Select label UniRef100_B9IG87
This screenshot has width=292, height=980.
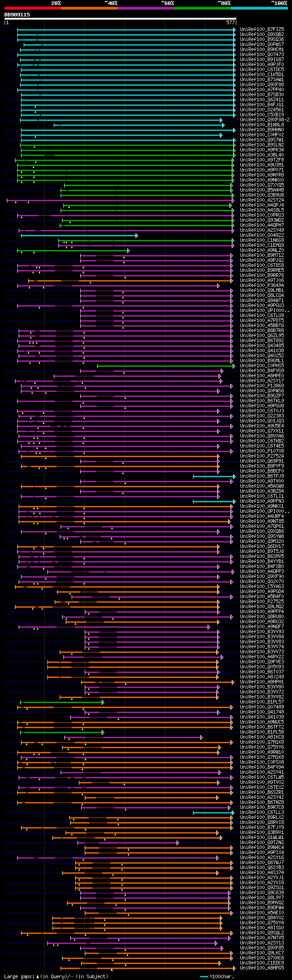pyautogui.click(x=262, y=59)
